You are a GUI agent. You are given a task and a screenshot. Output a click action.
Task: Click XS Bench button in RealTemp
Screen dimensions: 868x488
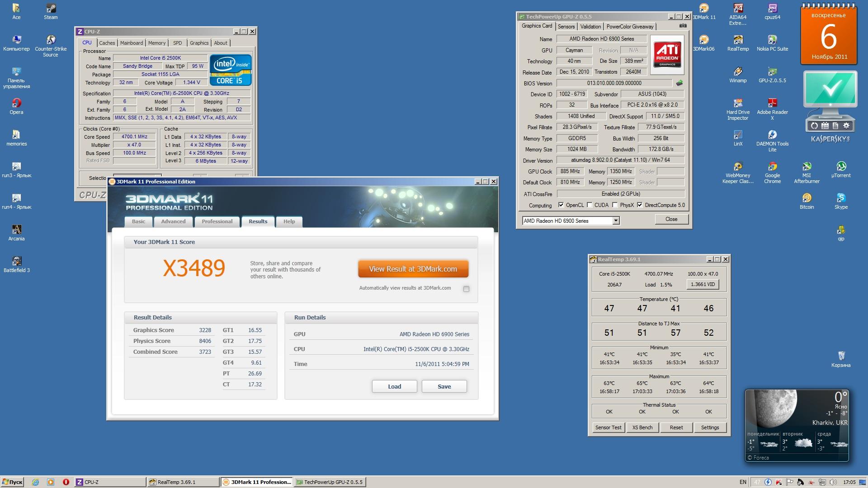point(642,427)
